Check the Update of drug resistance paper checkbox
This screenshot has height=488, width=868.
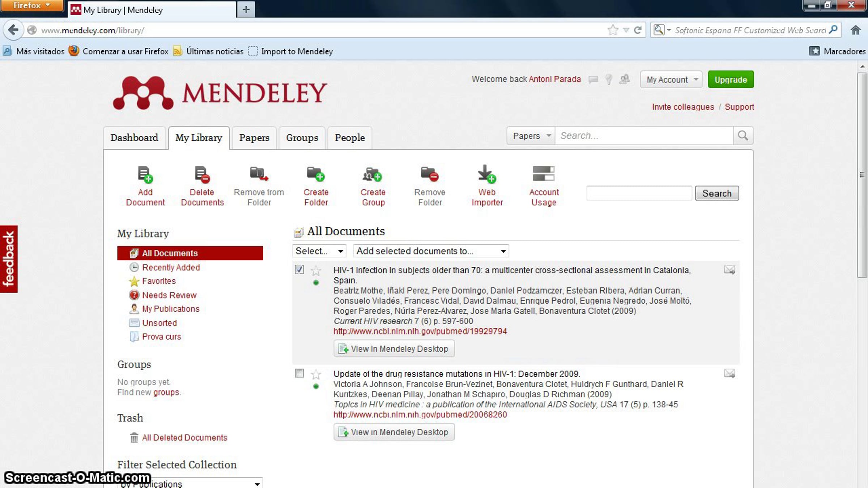(x=299, y=373)
